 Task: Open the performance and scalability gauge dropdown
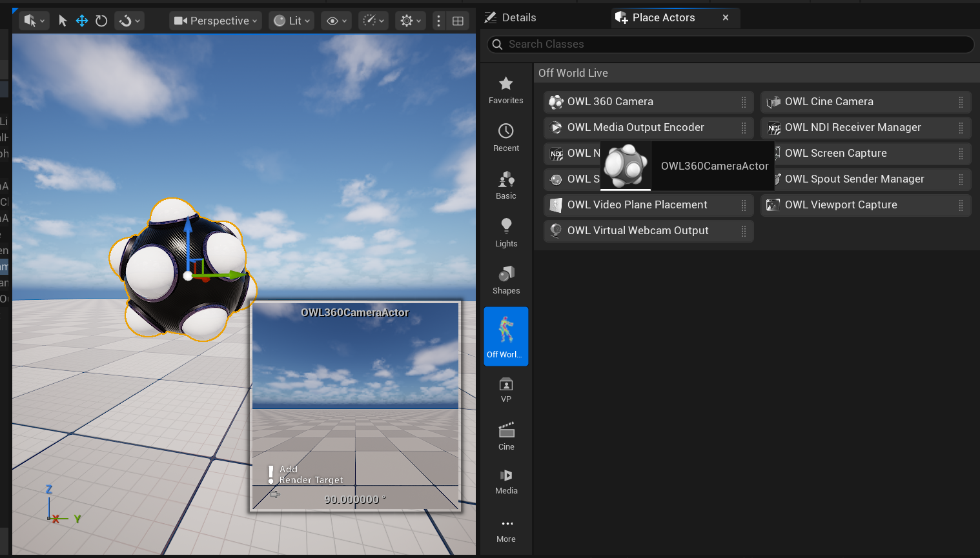373,21
